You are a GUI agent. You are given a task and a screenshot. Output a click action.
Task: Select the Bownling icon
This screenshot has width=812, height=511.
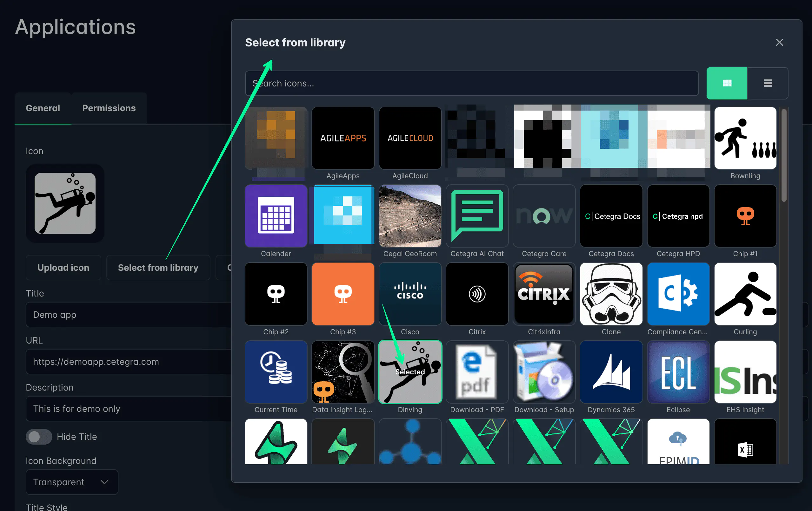pos(745,138)
